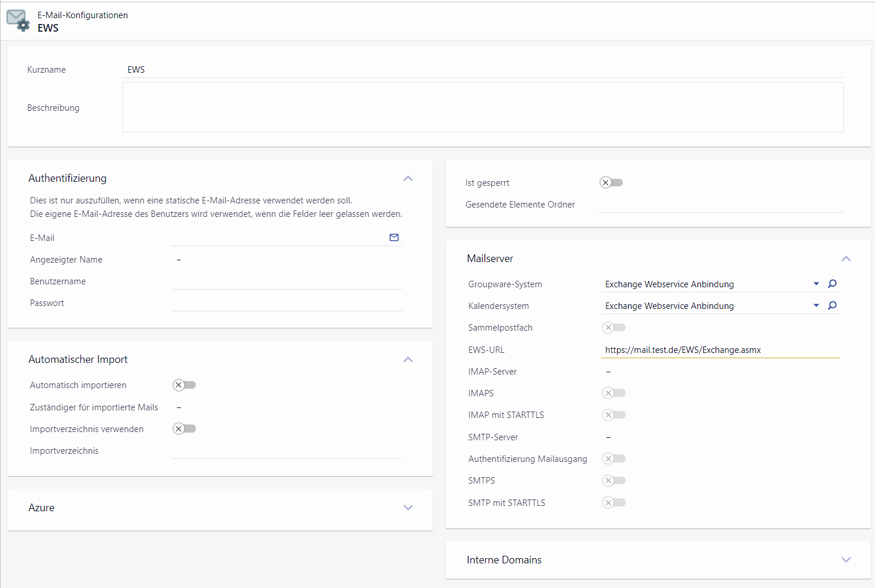
Task: Collapse the Authentifizierung section
Action: [x=408, y=178]
